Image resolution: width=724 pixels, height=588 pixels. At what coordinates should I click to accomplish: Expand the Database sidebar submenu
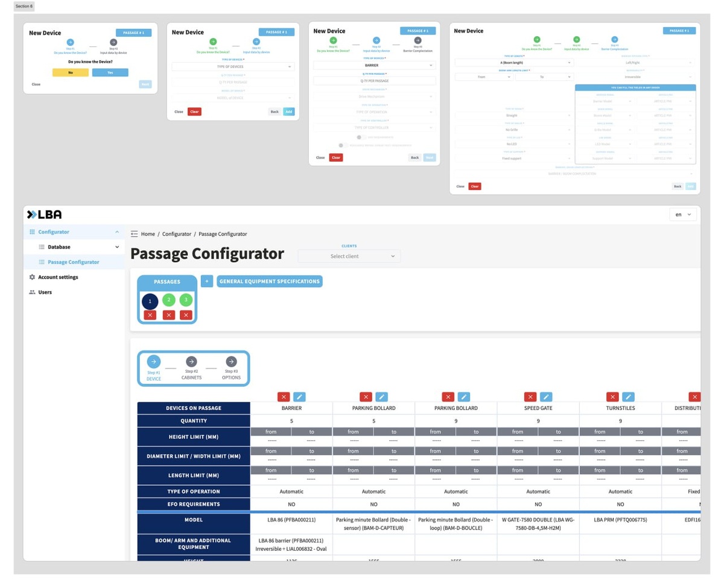pyautogui.click(x=117, y=247)
